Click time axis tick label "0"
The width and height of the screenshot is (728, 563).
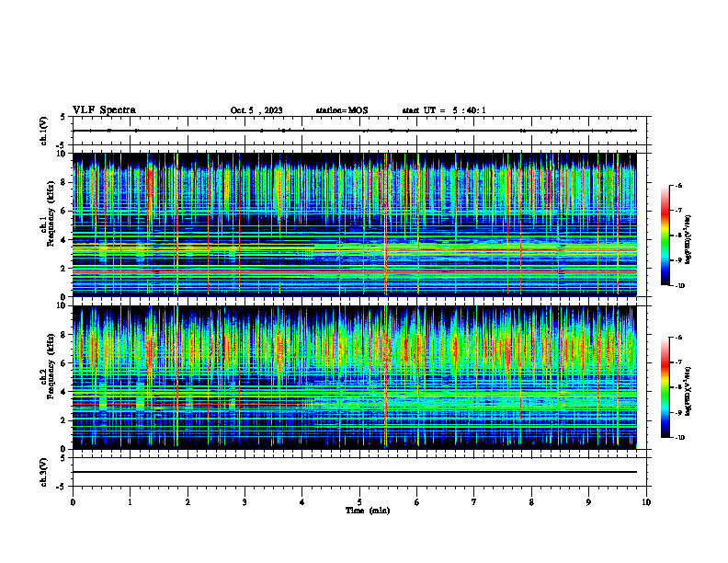click(x=73, y=502)
